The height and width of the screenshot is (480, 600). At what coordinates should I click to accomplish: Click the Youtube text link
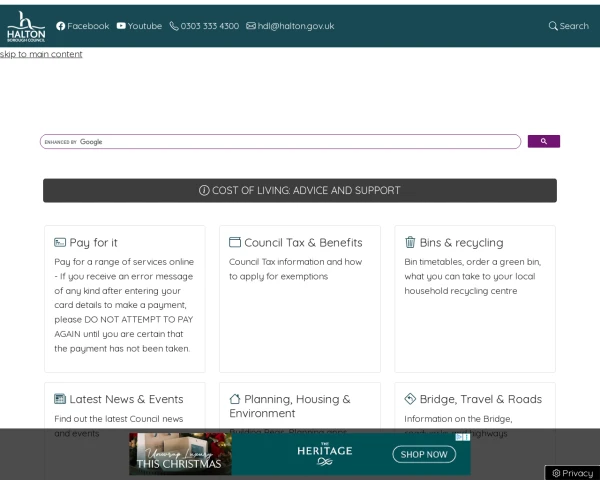click(145, 26)
